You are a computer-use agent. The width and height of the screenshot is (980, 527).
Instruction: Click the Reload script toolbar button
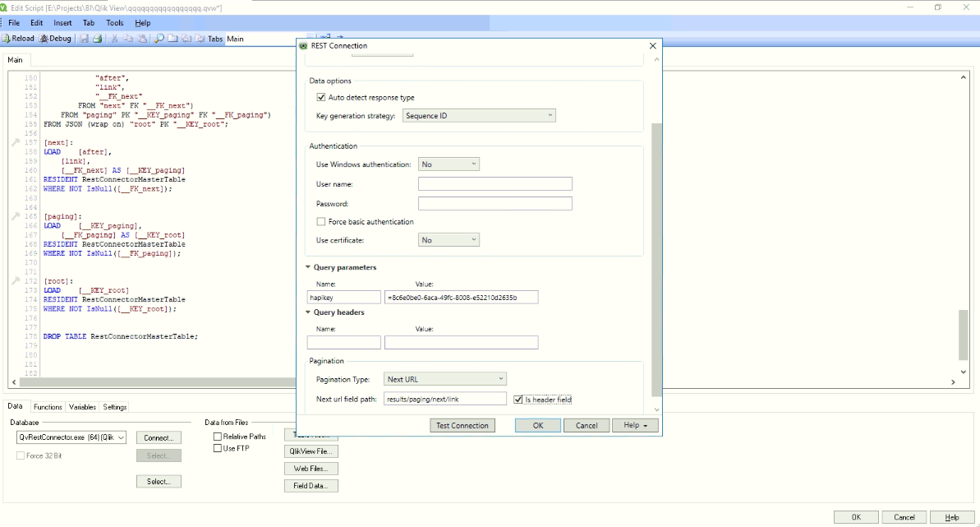point(18,39)
